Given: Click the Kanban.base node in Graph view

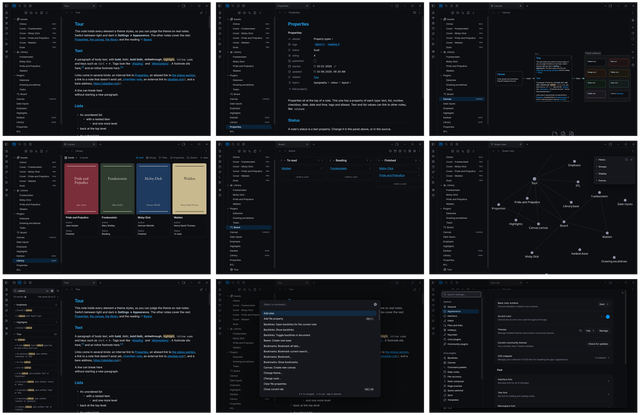Looking at the screenshot, I should 580,250.
